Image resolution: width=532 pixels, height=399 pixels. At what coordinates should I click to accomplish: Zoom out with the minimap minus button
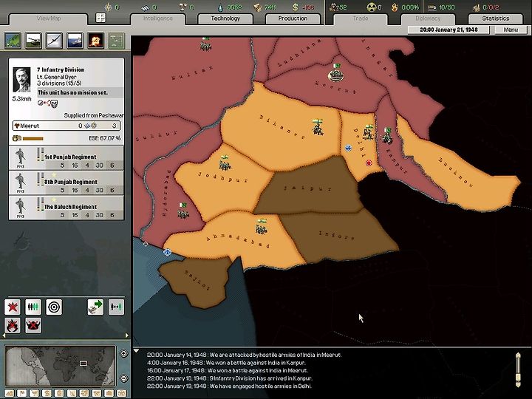pyautogui.click(x=124, y=378)
